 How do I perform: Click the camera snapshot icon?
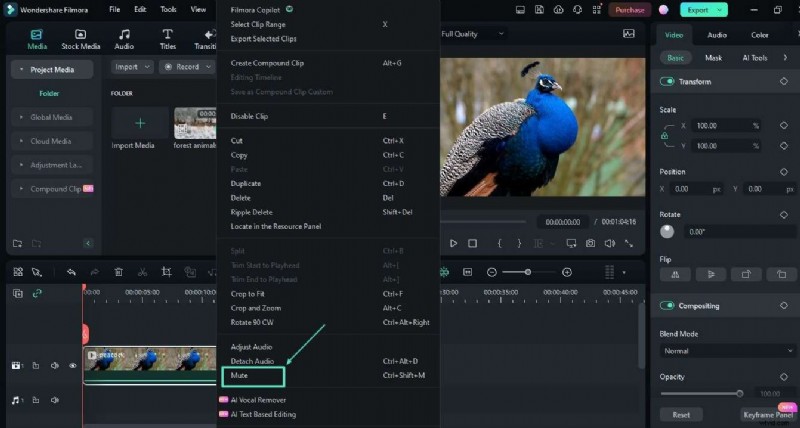click(x=590, y=243)
